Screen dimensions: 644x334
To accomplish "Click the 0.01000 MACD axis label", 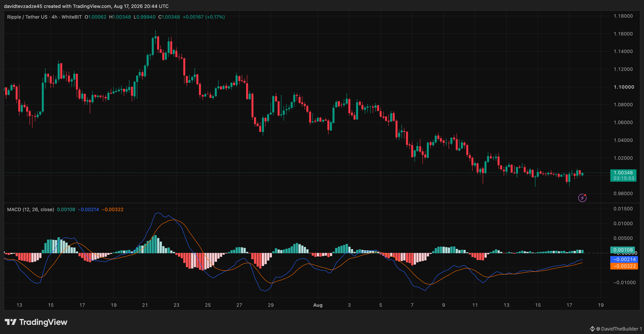I will [x=623, y=223].
